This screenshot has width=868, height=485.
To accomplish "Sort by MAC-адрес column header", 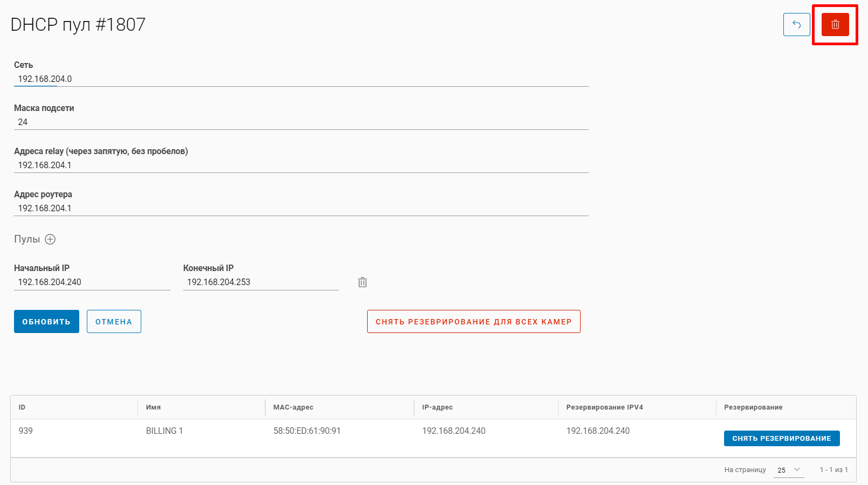I will tap(293, 407).
